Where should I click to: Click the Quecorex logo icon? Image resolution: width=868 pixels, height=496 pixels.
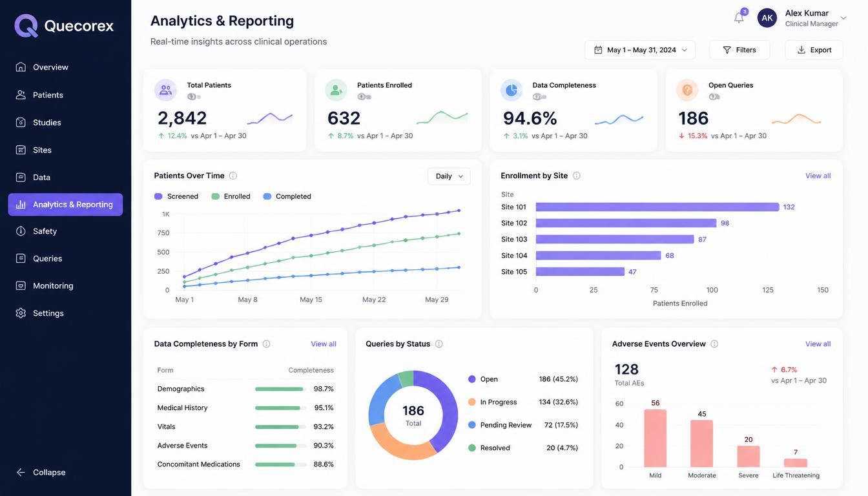coord(26,26)
